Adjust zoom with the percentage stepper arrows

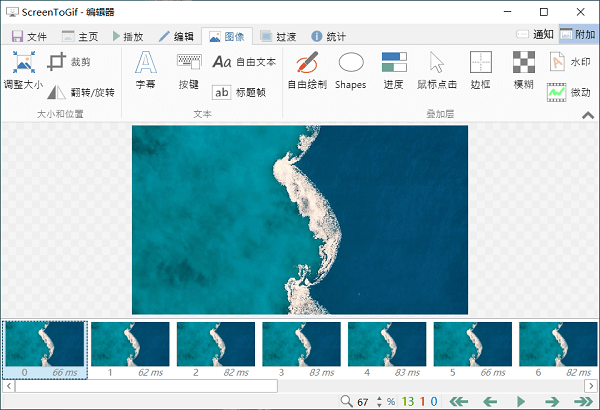click(x=379, y=401)
